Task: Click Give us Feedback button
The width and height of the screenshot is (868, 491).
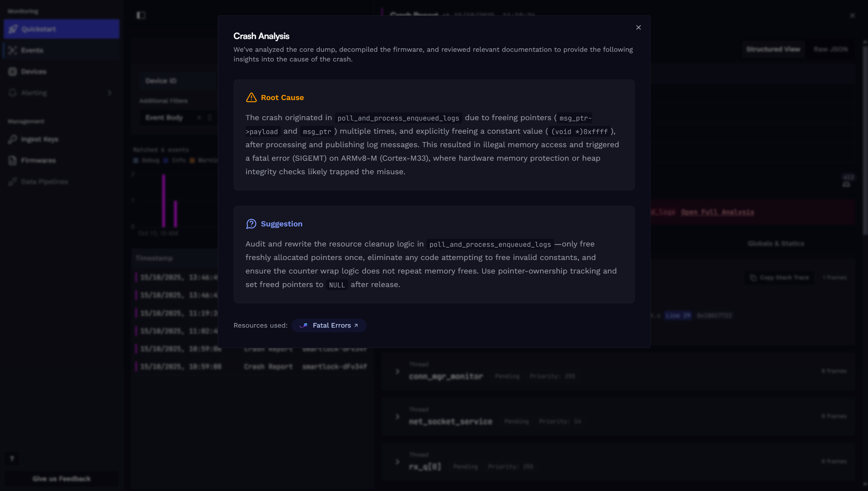Action: click(x=61, y=479)
